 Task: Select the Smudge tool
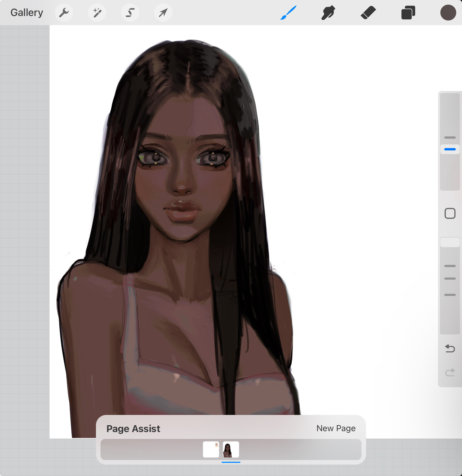tap(328, 13)
